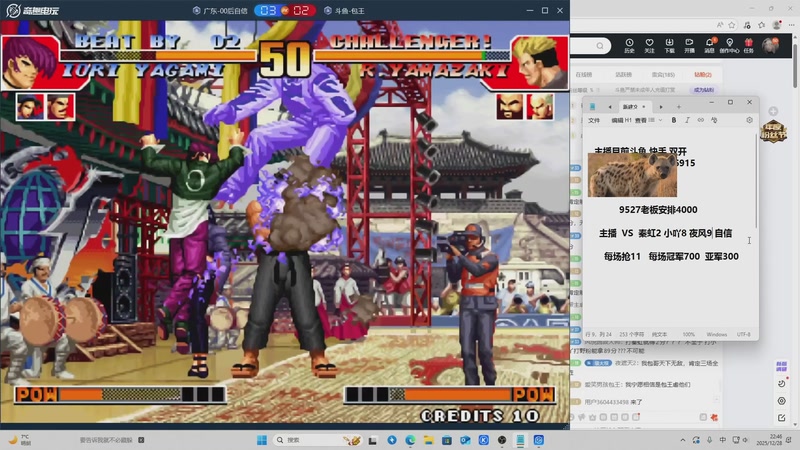This screenshot has height=450, width=800.
Task: Open the 文件 menu in Notepad
Action: coord(594,120)
